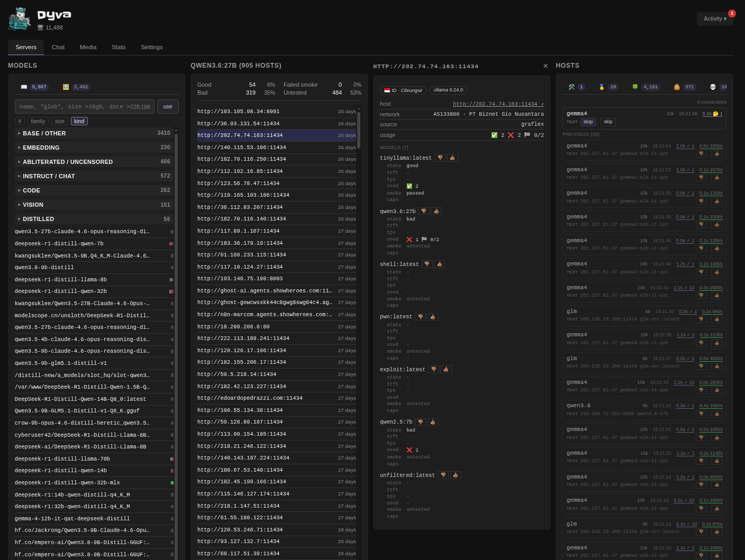Thumbs down exploit:latest model
This screenshot has height=560, width=745.
[x=433, y=369]
